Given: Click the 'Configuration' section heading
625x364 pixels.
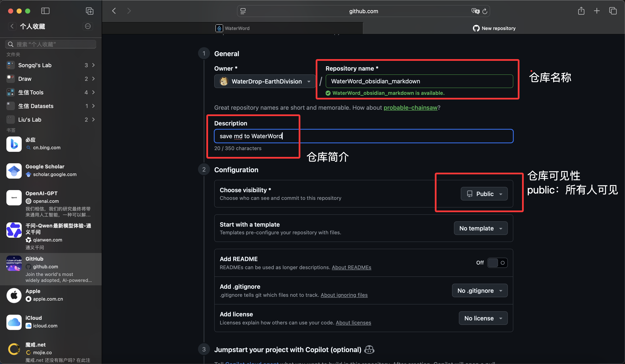Looking at the screenshot, I should pos(236,170).
